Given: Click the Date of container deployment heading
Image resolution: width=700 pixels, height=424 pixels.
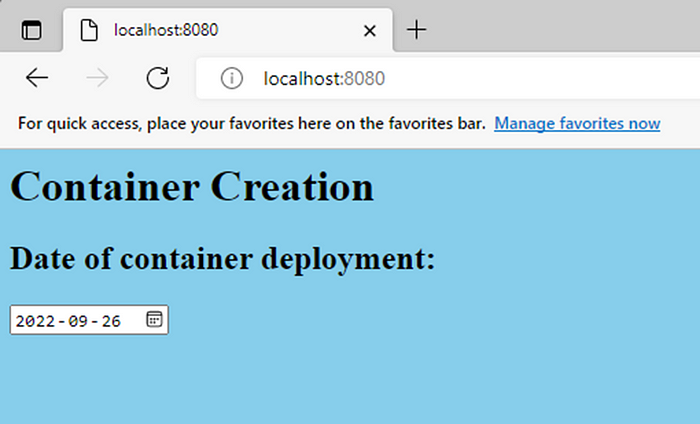Looking at the screenshot, I should [x=222, y=259].
